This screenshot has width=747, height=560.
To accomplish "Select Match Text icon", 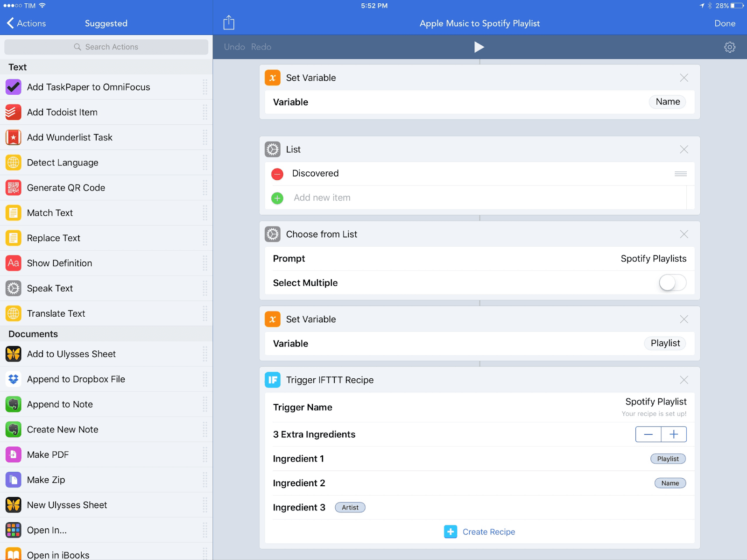I will tap(14, 213).
